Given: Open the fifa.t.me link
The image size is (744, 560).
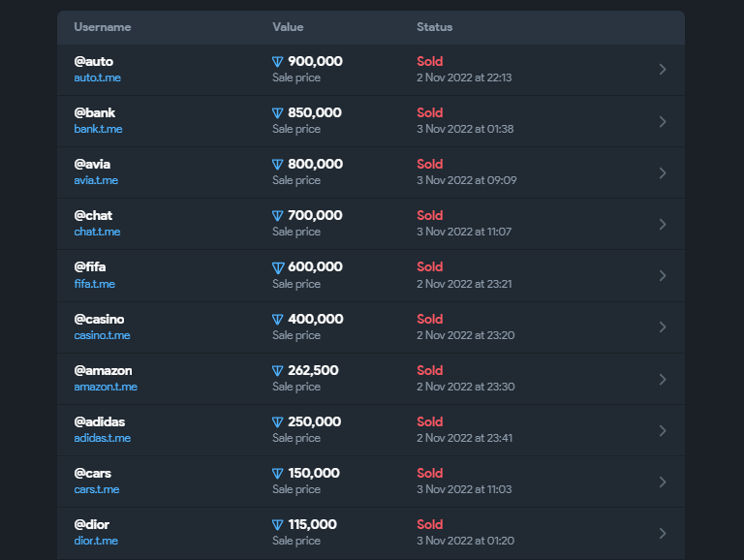Looking at the screenshot, I should [94, 284].
